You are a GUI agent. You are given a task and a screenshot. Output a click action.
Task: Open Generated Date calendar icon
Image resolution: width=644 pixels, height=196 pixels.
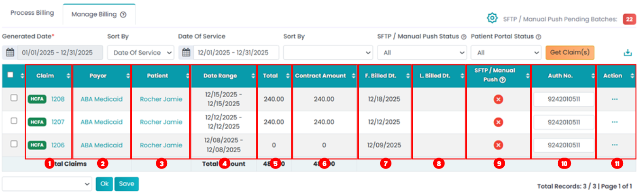click(x=10, y=53)
